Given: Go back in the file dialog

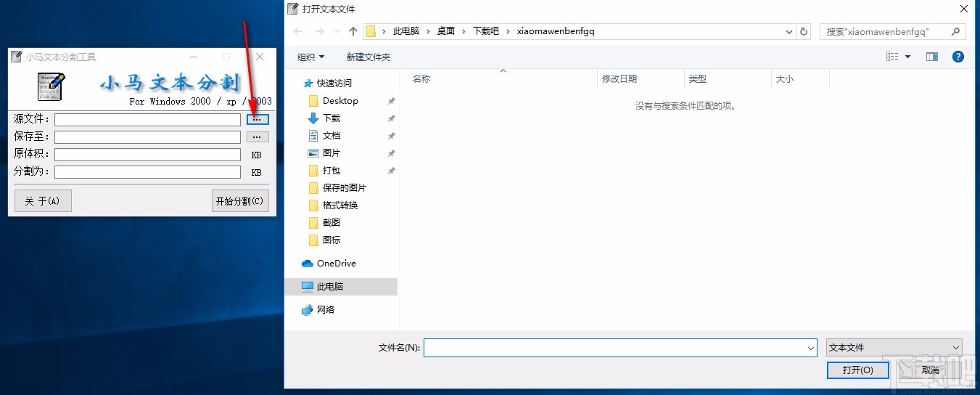Looking at the screenshot, I should [299, 31].
